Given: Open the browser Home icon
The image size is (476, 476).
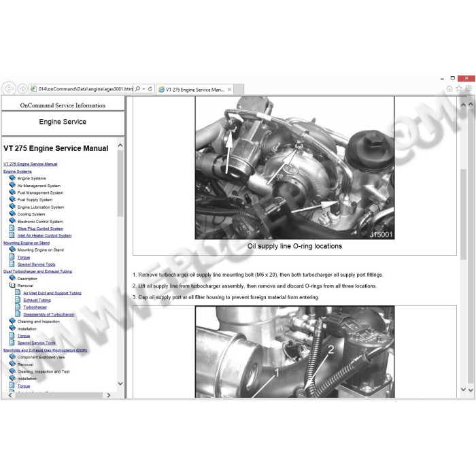Looking at the screenshot, I should [449, 88].
